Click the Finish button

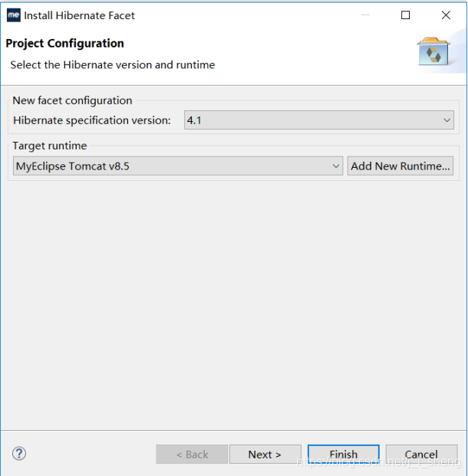344,454
